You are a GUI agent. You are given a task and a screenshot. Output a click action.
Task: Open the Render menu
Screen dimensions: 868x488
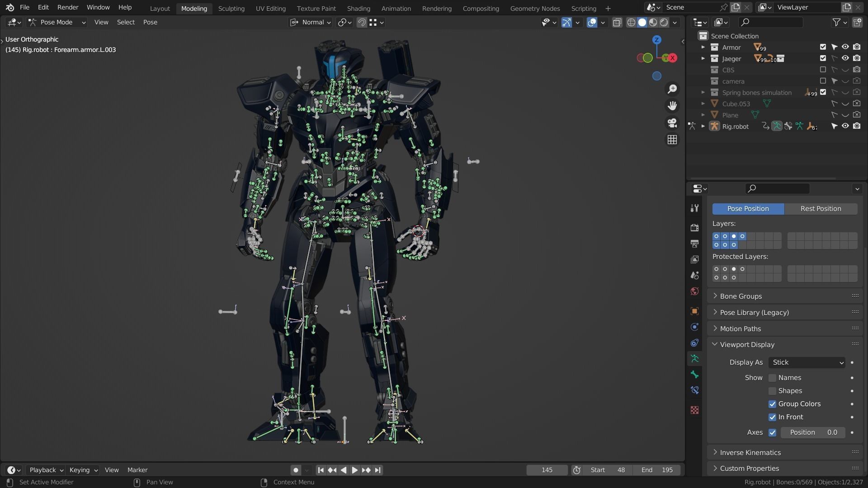[x=67, y=7]
